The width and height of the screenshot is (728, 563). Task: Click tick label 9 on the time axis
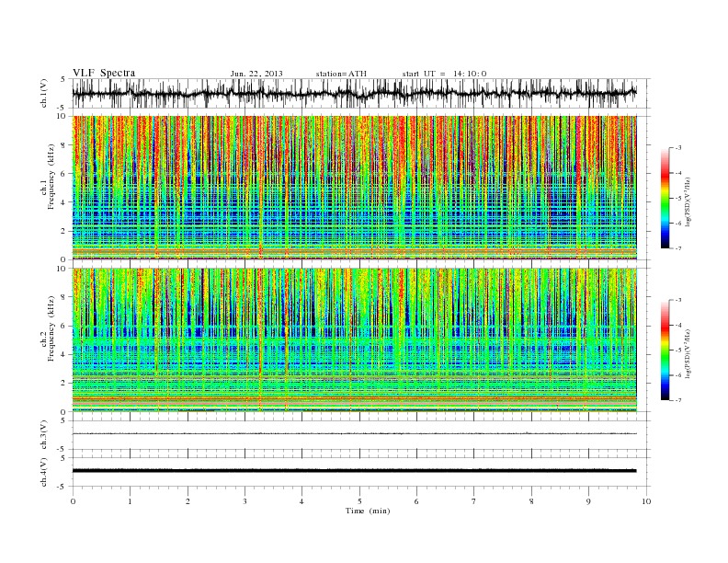588,501
